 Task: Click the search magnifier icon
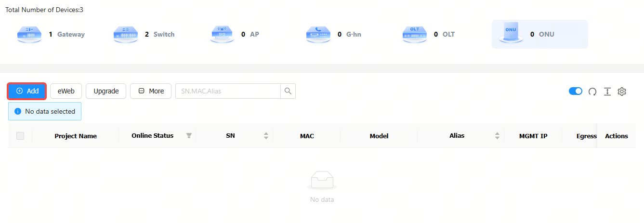[x=288, y=91]
